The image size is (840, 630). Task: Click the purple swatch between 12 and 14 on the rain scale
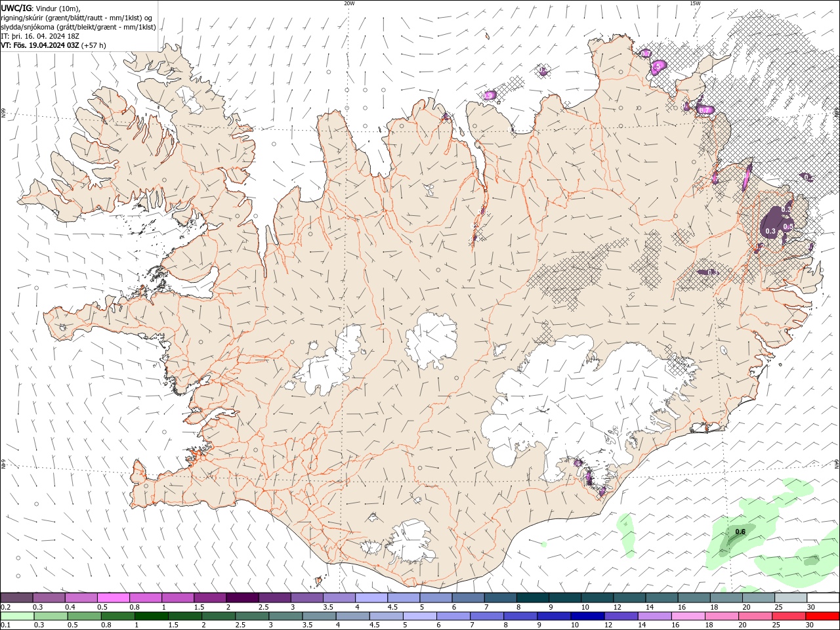(x=620, y=616)
